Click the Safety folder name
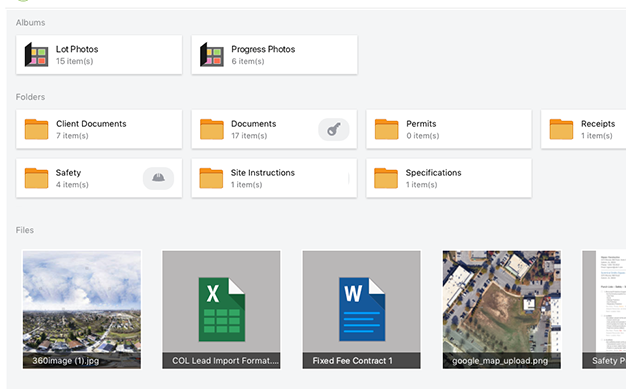Viewport: 626px width, 389px height. (68, 173)
